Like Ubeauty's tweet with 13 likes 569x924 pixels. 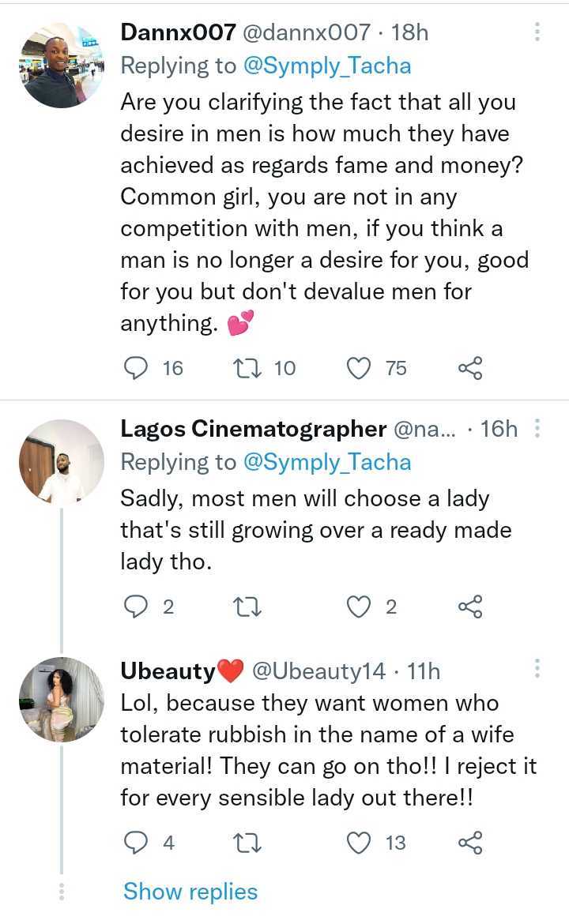(360, 843)
